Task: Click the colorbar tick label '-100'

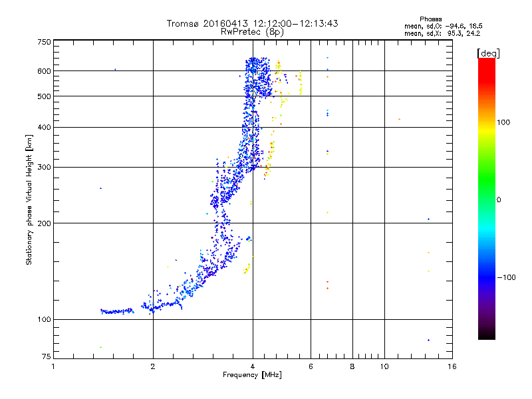Action: 507,277
